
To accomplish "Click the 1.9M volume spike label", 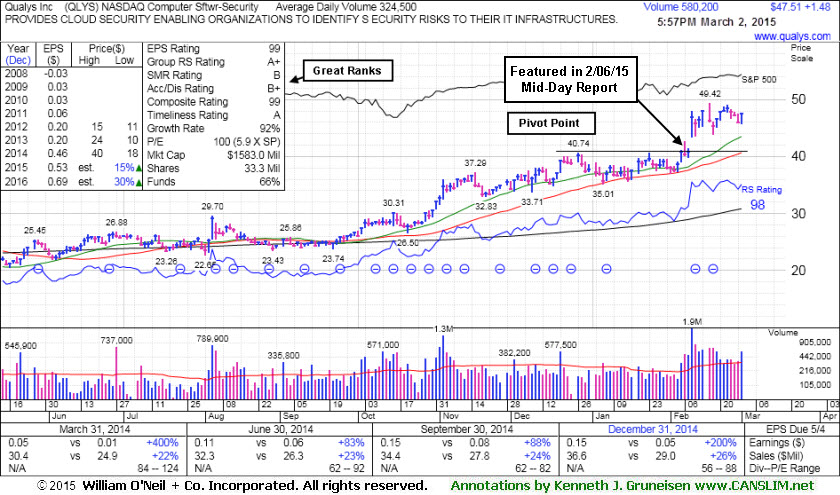I will click(692, 322).
